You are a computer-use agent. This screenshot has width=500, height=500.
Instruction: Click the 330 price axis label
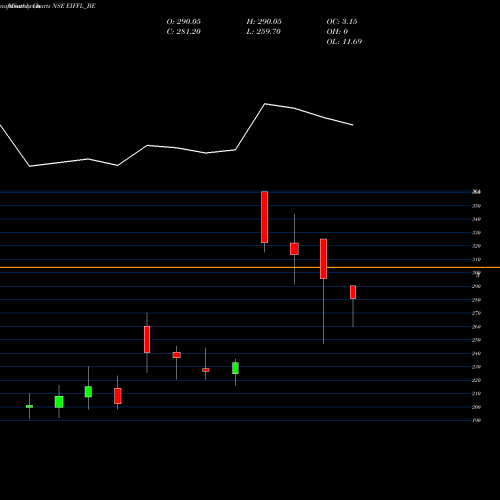coord(476,233)
